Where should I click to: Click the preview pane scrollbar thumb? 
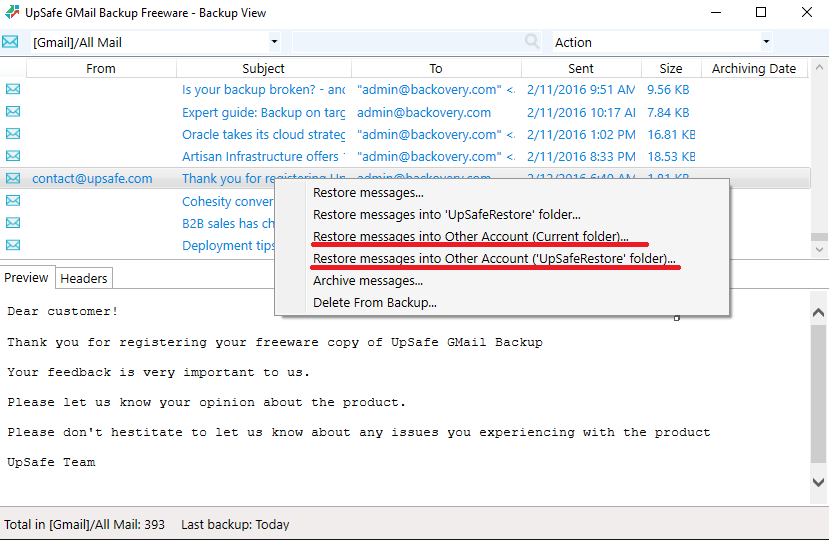[818, 393]
